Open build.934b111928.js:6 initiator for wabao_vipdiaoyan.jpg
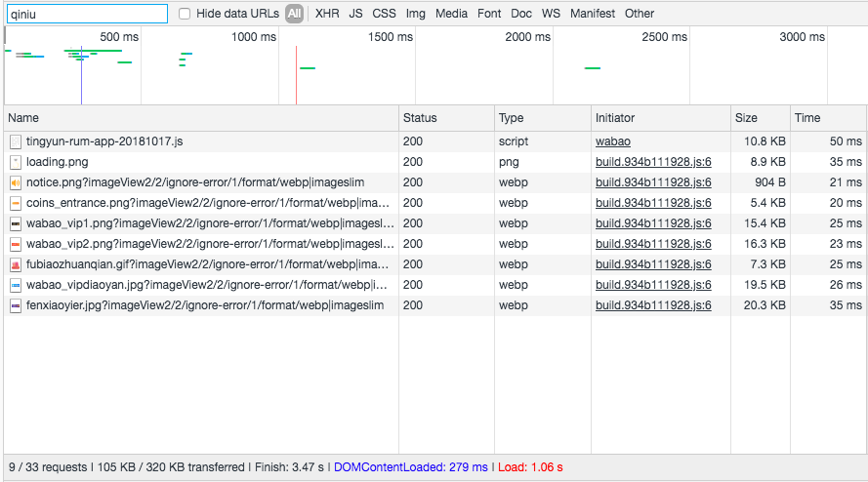 [x=653, y=285]
